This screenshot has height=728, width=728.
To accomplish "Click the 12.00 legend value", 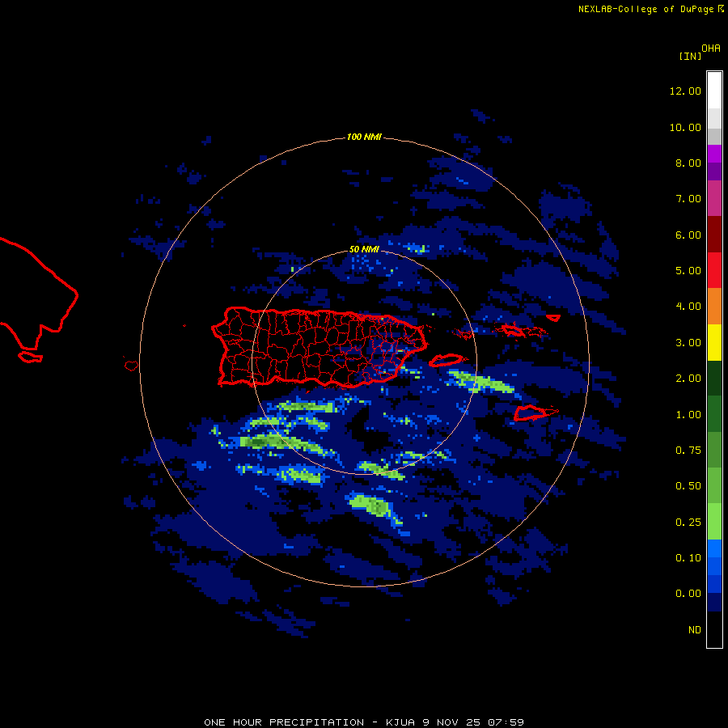I will coord(685,91).
